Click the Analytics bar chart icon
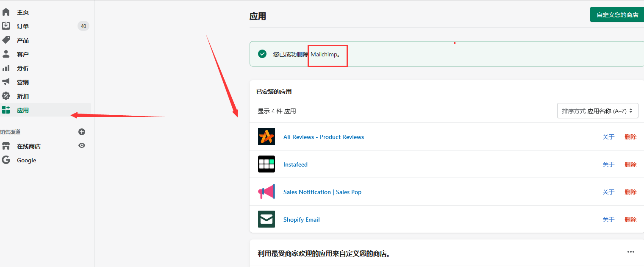644x267 pixels. coord(6,68)
